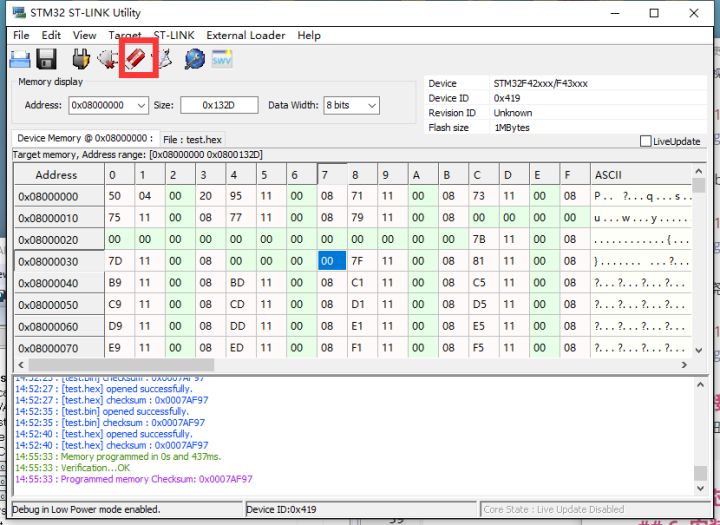Click the horizontal scrollbar thumb of memory table
The width and height of the screenshot is (720, 525).
pos(121,365)
